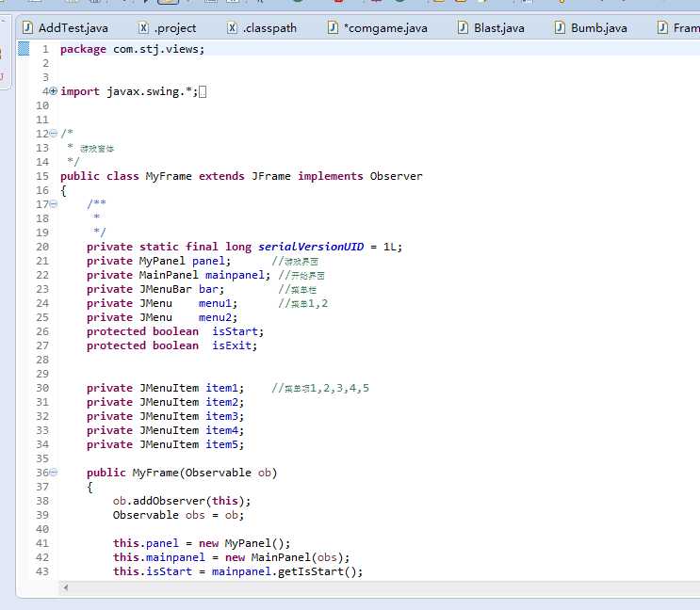
Task: Open the .project editor tab
Action: tap(167, 28)
